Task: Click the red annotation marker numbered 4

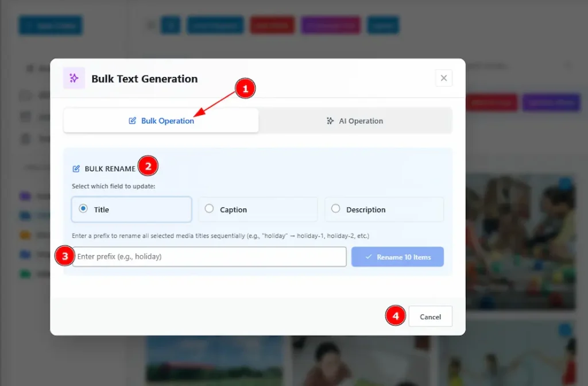Action: (x=395, y=316)
